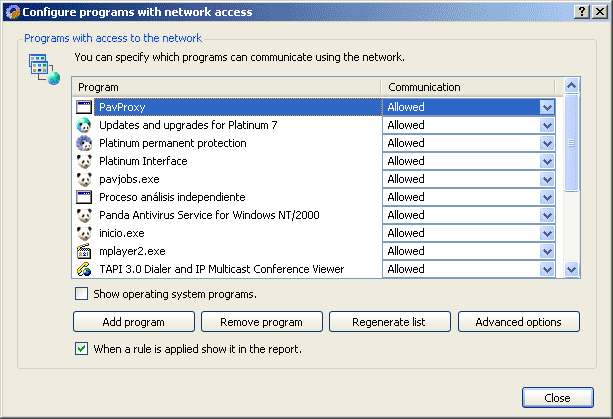
Task: Expand communication dropdown for pavjobs.exe
Action: (547, 179)
